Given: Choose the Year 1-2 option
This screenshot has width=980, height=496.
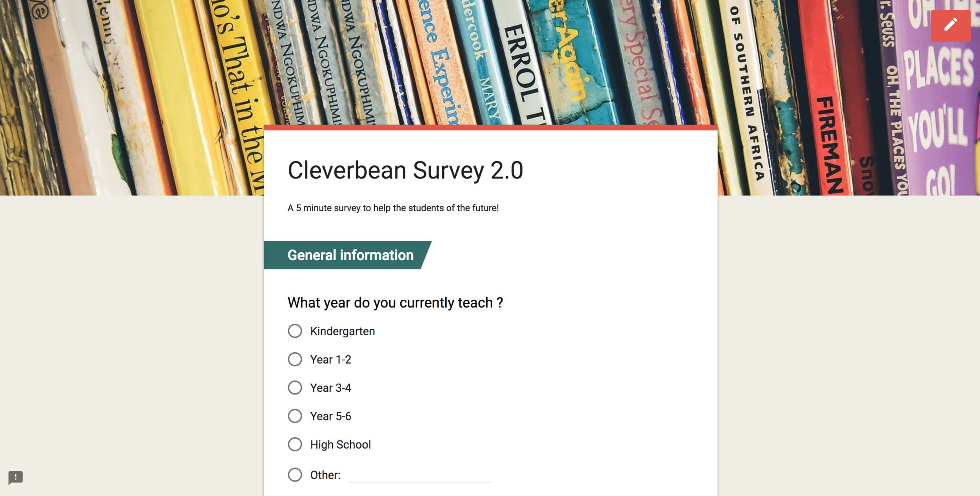Looking at the screenshot, I should 295,359.
